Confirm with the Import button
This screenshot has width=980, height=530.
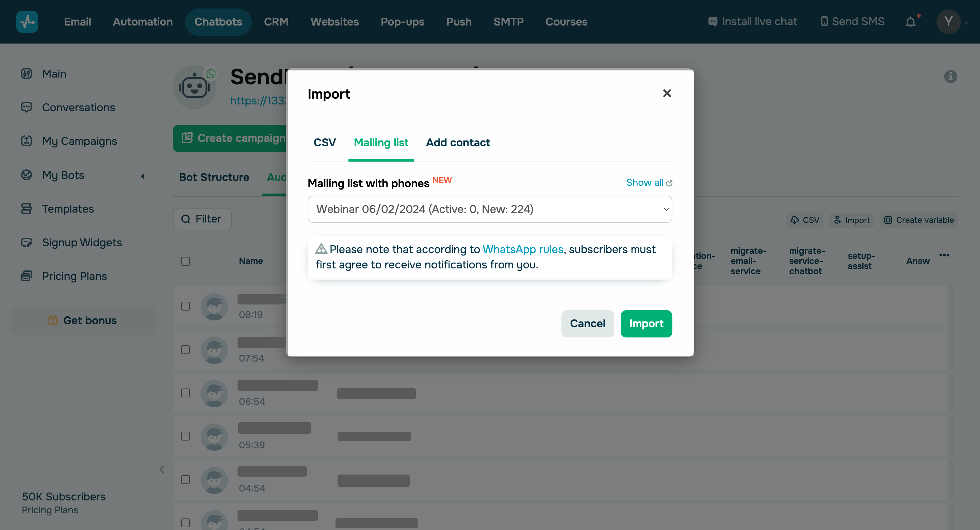click(646, 324)
